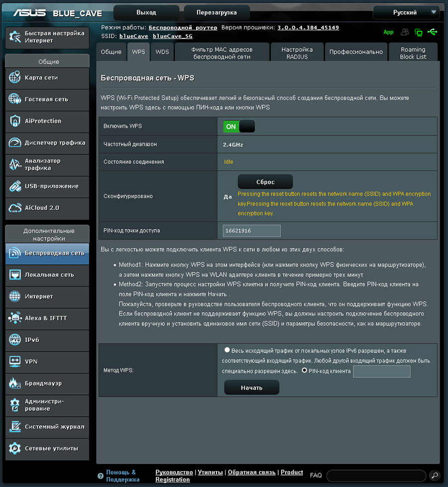The image size is (448, 487).
Task: Open the Network Tools gear icon
Action: click(14, 449)
